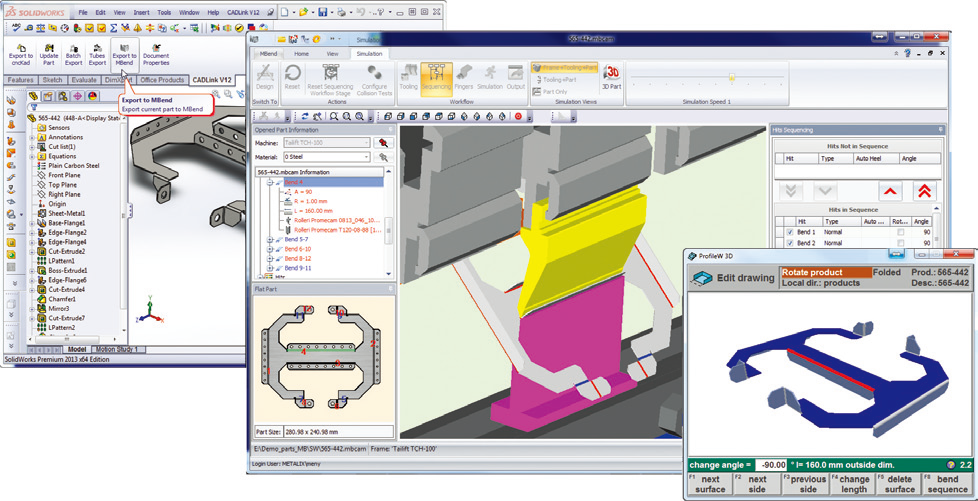The image size is (978, 501).
Task: Toggle the Rotate checkbox for Bend 1
Action: pyautogui.click(x=900, y=232)
